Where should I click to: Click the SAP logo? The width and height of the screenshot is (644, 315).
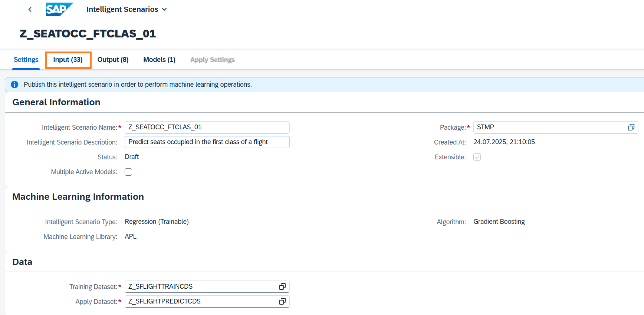[x=59, y=9]
